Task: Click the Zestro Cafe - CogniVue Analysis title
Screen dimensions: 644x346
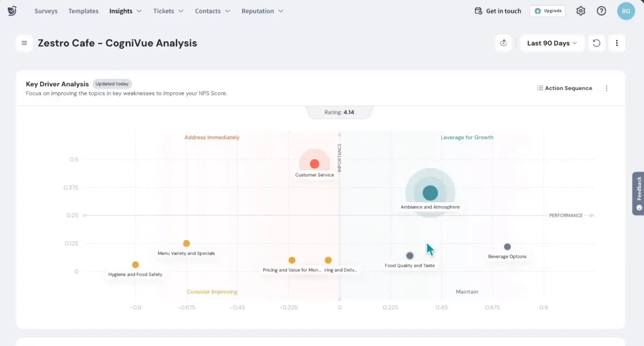Action: coord(118,43)
